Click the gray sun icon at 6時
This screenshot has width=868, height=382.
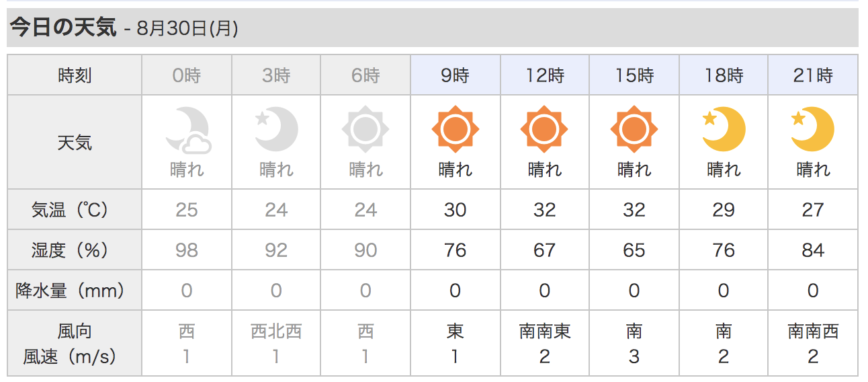point(365,129)
